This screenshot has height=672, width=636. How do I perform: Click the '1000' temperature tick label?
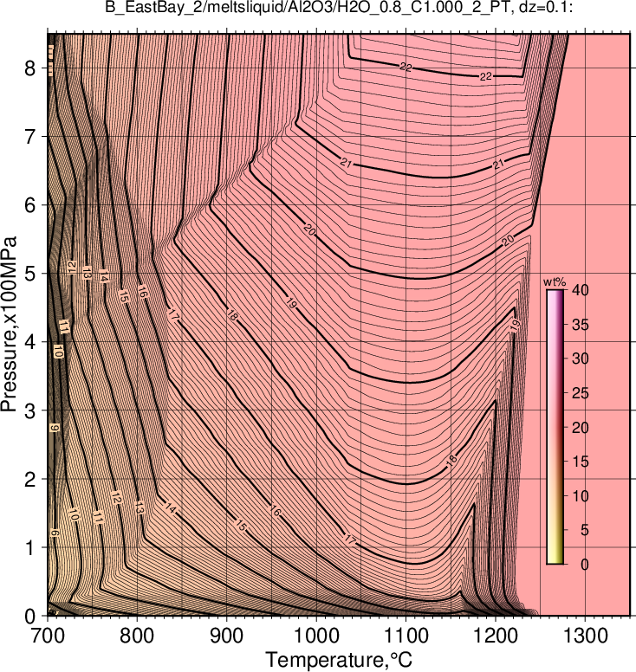coord(316,636)
